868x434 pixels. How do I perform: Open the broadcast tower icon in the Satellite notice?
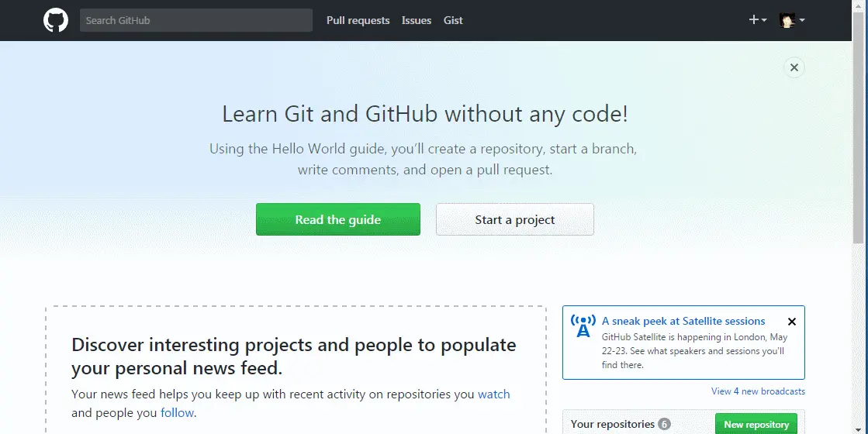[583, 326]
